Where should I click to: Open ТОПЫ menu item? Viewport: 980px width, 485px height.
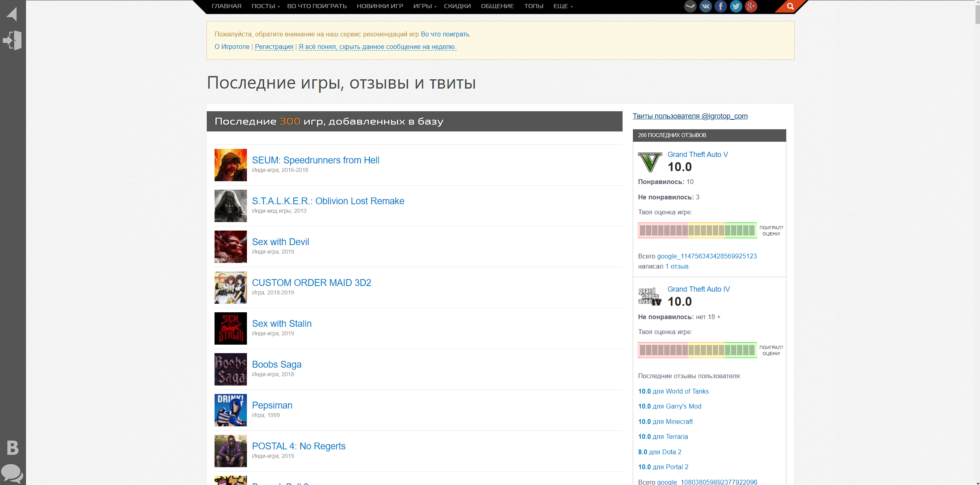click(534, 6)
